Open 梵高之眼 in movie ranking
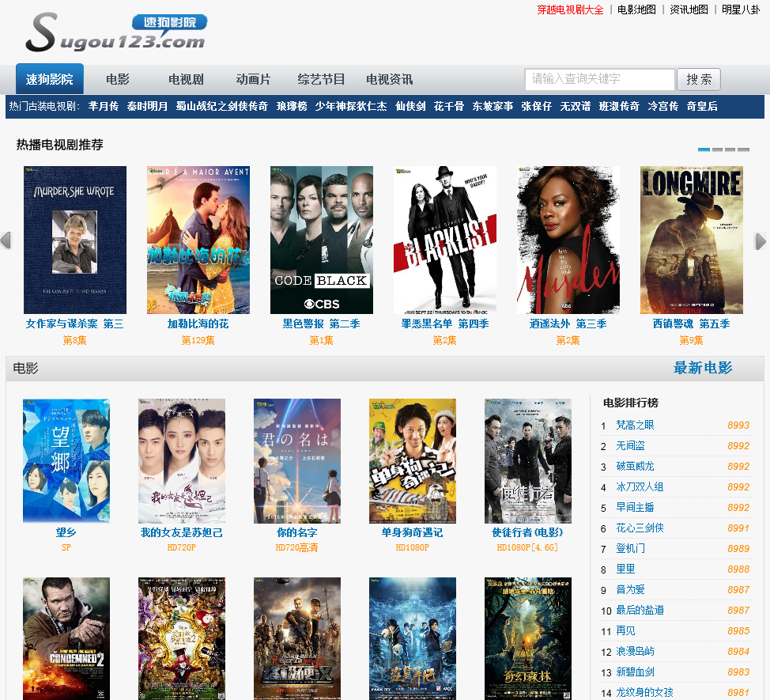The height and width of the screenshot is (700, 770). [635, 426]
